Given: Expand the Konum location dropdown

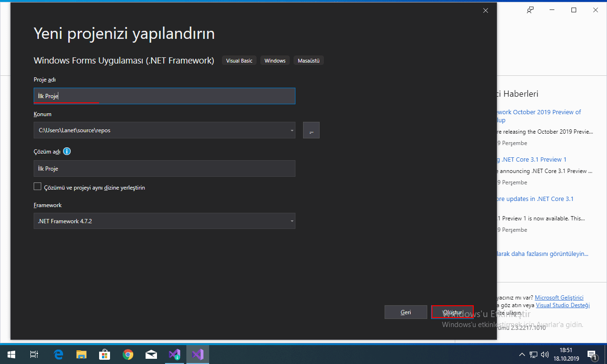Looking at the screenshot, I should [x=292, y=130].
